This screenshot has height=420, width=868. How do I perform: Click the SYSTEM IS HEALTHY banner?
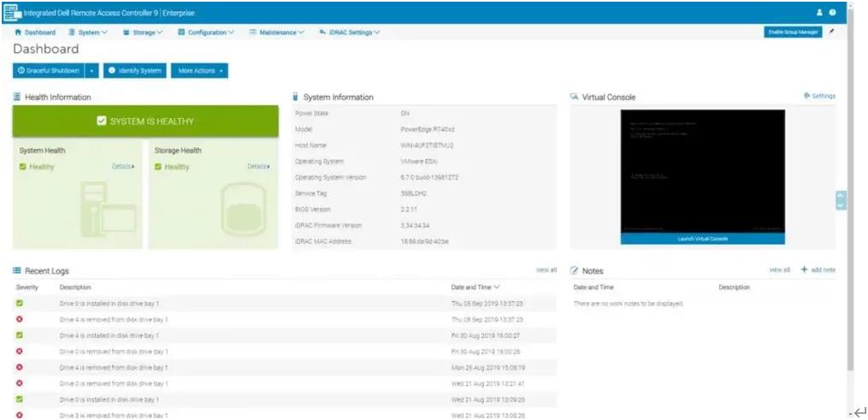tap(145, 121)
